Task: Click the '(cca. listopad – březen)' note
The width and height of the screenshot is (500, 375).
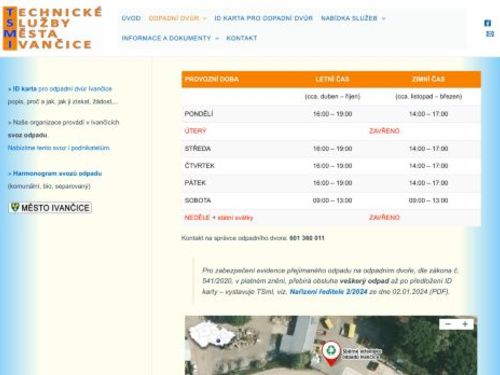Action: pos(428,97)
